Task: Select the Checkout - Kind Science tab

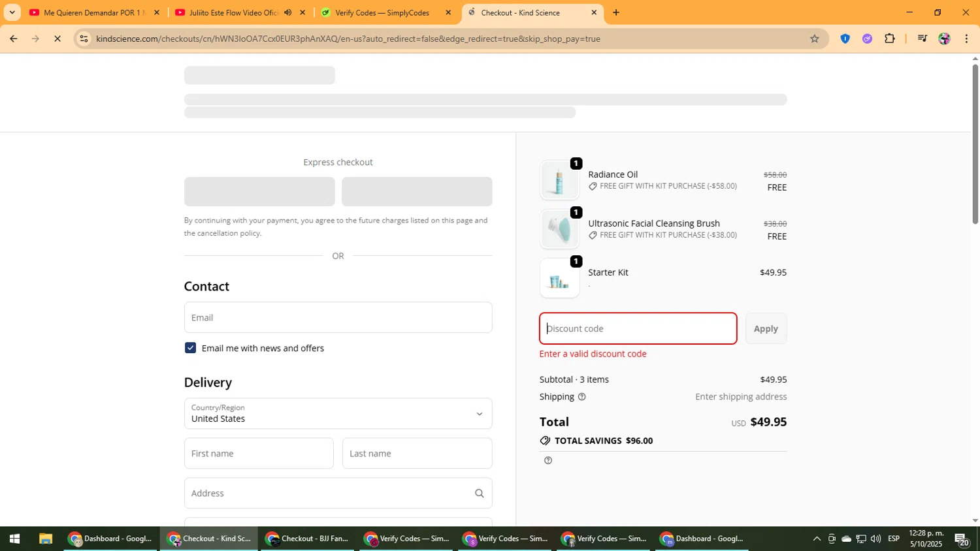Action: [x=520, y=12]
